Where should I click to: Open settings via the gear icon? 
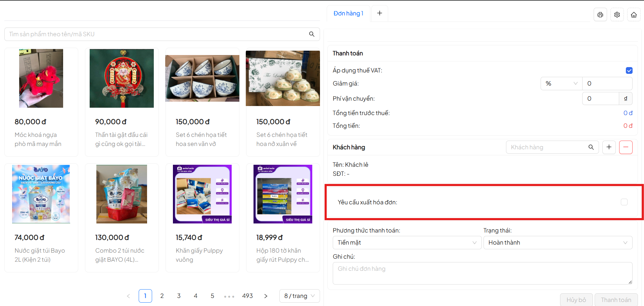point(617,15)
